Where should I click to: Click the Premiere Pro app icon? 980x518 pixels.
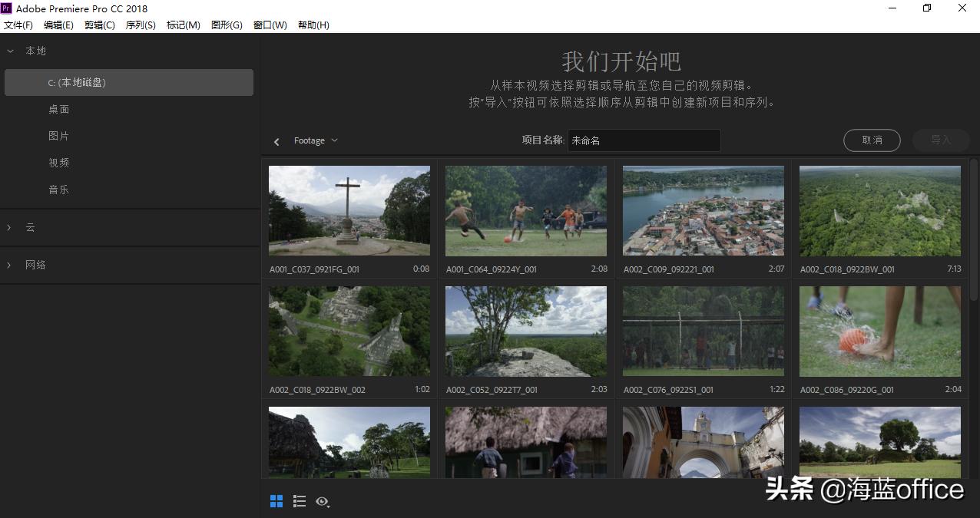click(6, 8)
